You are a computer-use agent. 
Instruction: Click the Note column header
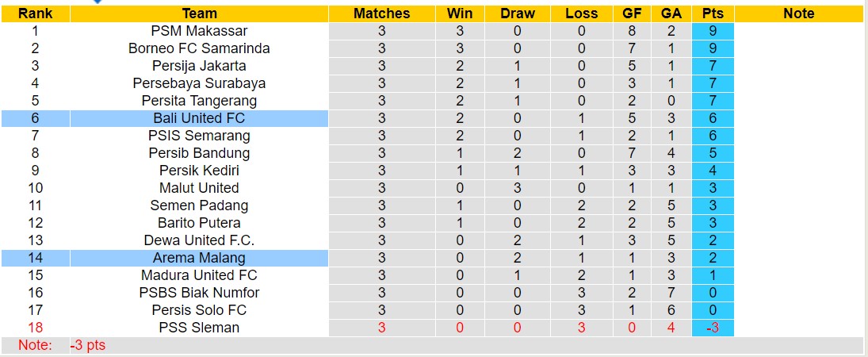[798, 13]
